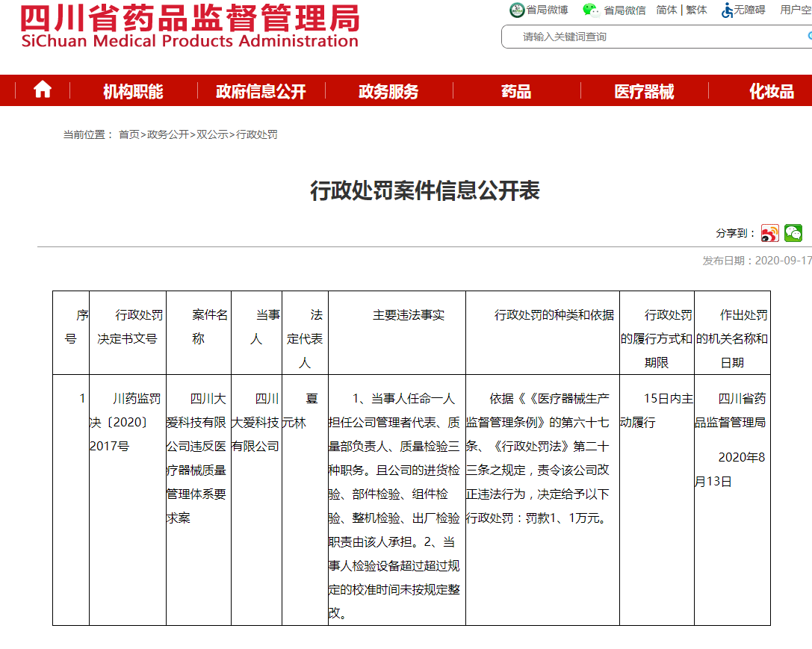Go to 首页 in the breadcrumb
Viewport: 812px width, 649px height.
coord(129,134)
